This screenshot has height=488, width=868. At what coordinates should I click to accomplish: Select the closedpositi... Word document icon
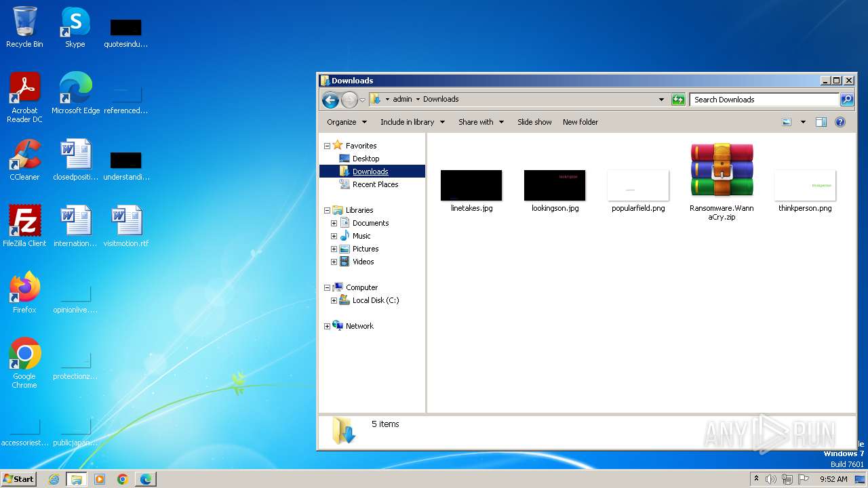click(75, 159)
